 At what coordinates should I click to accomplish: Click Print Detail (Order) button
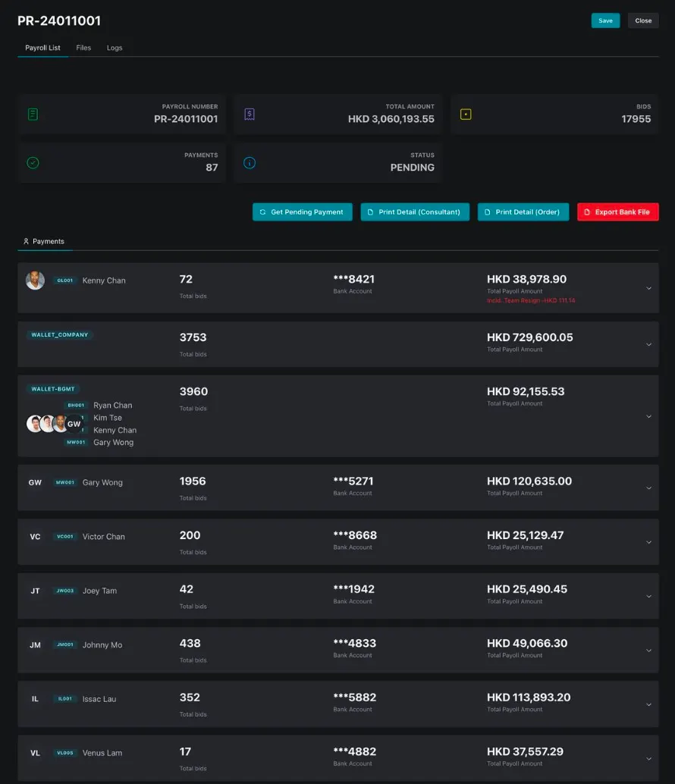click(x=523, y=212)
